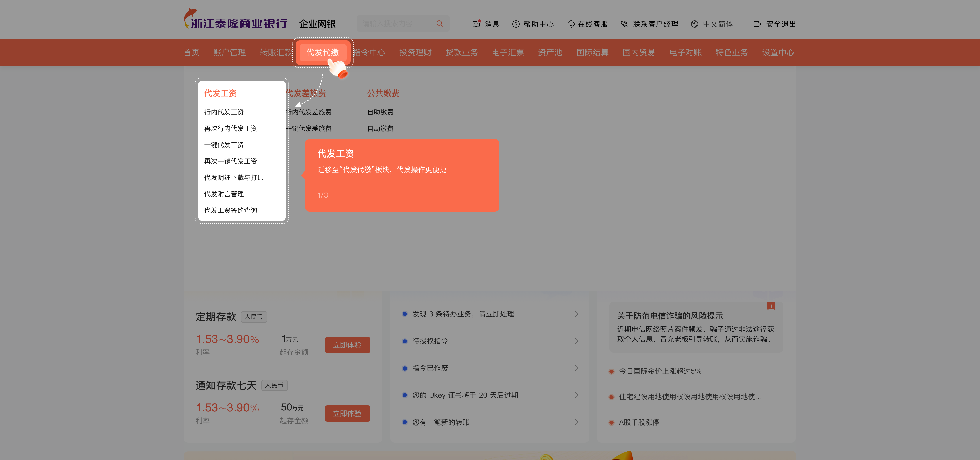
Task: Click the search magnifier icon
Action: (x=439, y=24)
